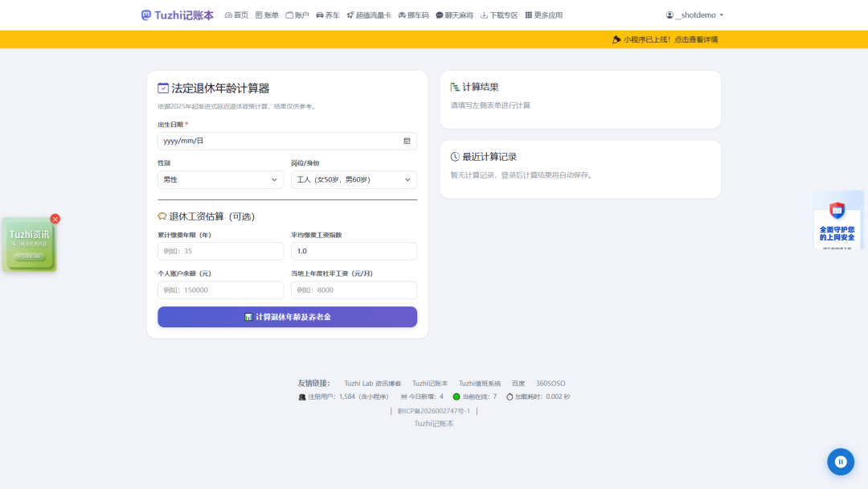The height and width of the screenshot is (489, 868).
Task: Close the Tuzhi资讯 floating widget
Action: (x=55, y=219)
